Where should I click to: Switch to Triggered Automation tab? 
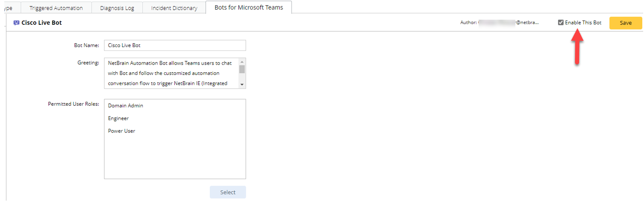pos(56,8)
